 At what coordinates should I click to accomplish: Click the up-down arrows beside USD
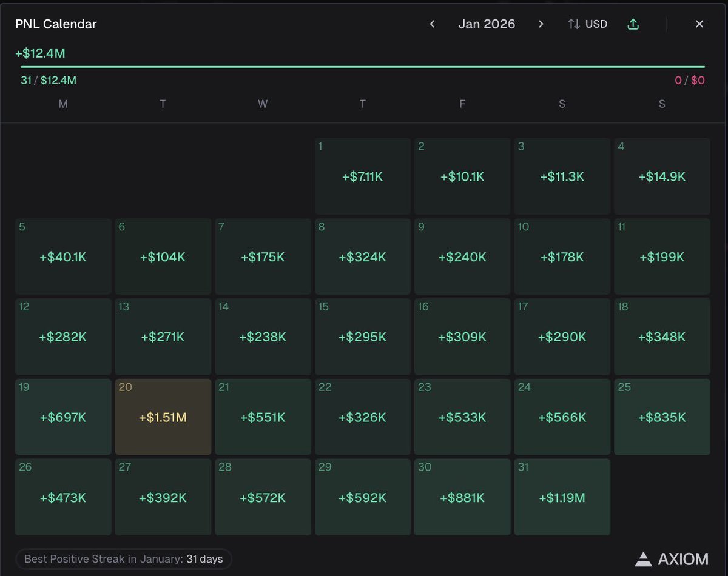click(x=575, y=24)
